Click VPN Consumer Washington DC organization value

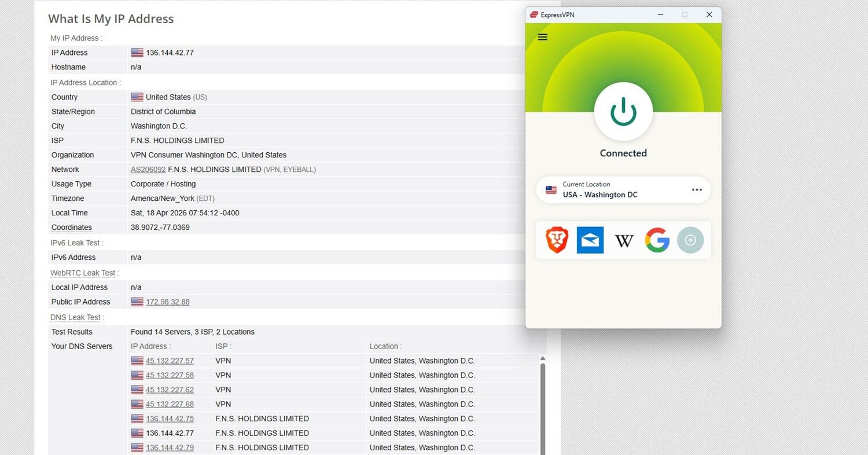click(209, 155)
